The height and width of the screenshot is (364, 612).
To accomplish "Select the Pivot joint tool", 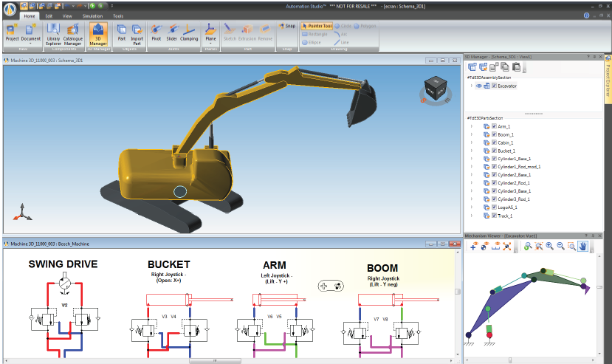I will click(x=156, y=32).
